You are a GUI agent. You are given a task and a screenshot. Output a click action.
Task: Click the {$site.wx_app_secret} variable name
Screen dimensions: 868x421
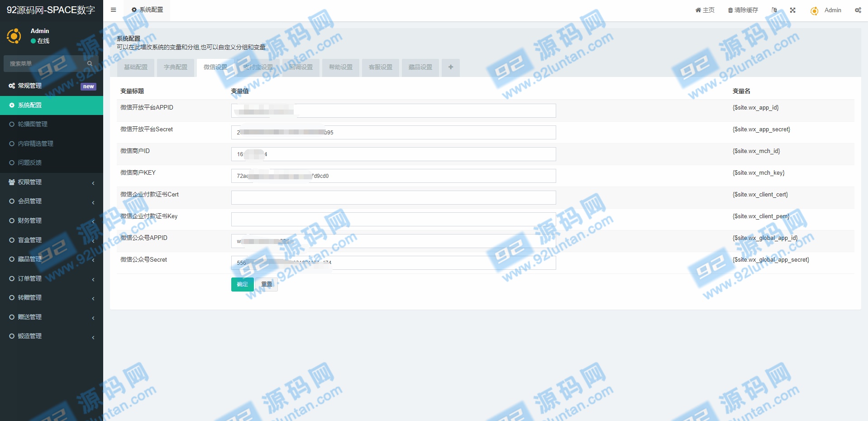[762, 129]
